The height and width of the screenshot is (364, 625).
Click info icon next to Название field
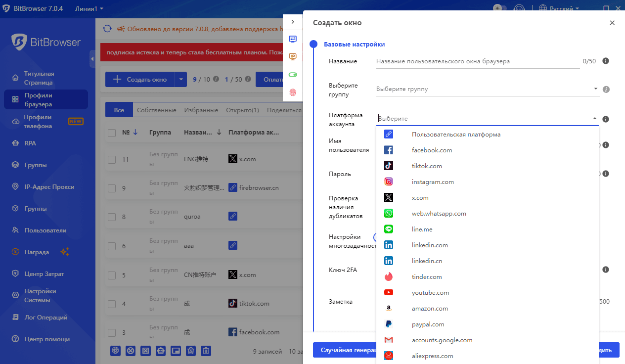(x=605, y=61)
